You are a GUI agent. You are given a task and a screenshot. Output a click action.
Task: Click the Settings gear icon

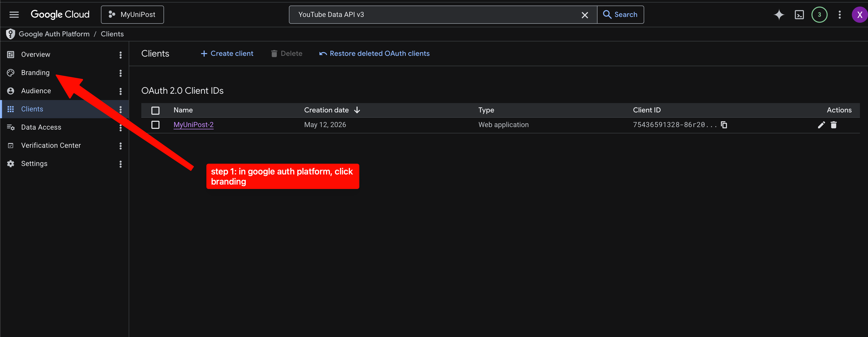(10, 164)
